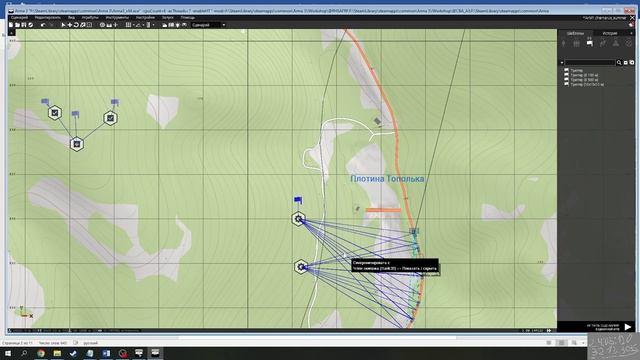
Task: Publish scenario to Steam Workshop icon
Action: point(31,25)
